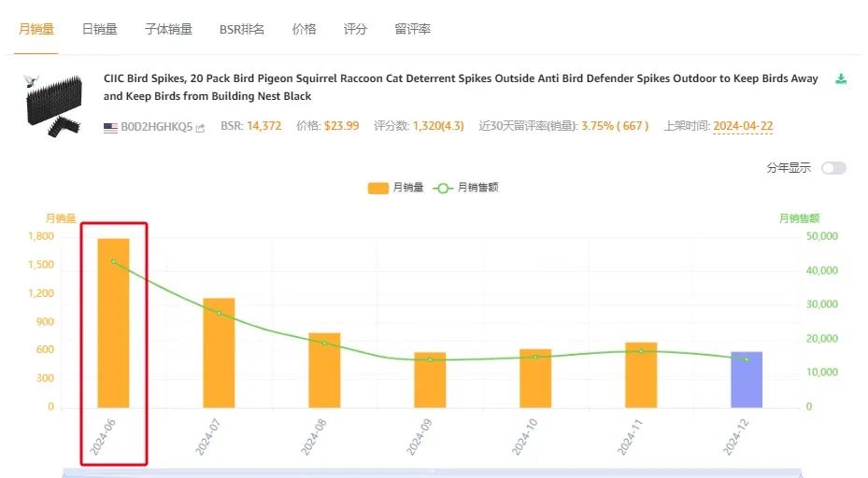The width and height of the screenshot is (868, 478).
Task: Toggle 月销量 legend orange swatch
Action: pyautogui.click(x=378, y=188)
